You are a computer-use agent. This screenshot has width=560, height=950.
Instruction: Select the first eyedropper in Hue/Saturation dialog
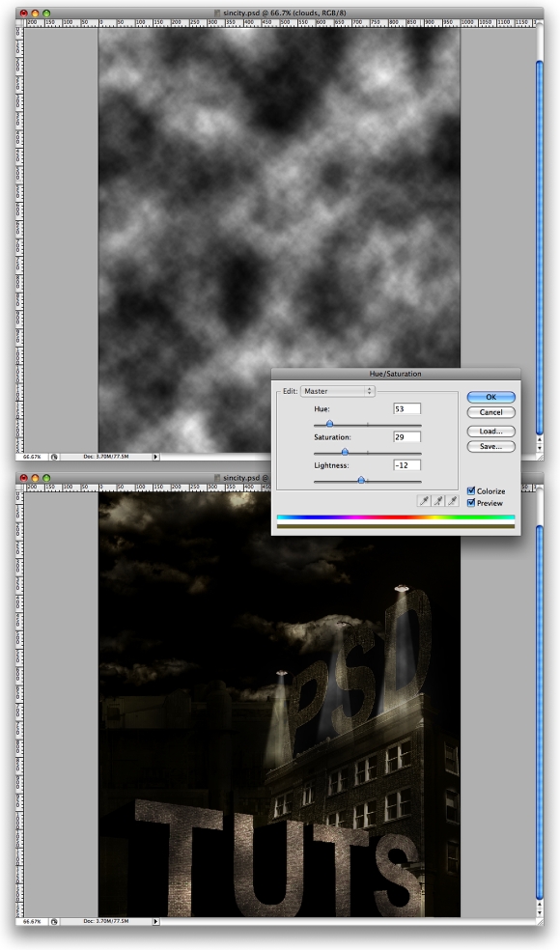(424, 501)
